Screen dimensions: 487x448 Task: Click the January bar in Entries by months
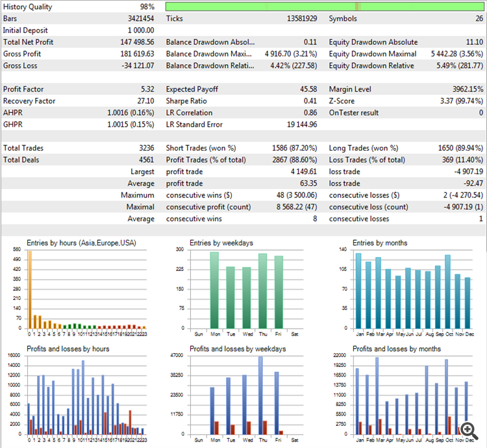pos(358,291)
